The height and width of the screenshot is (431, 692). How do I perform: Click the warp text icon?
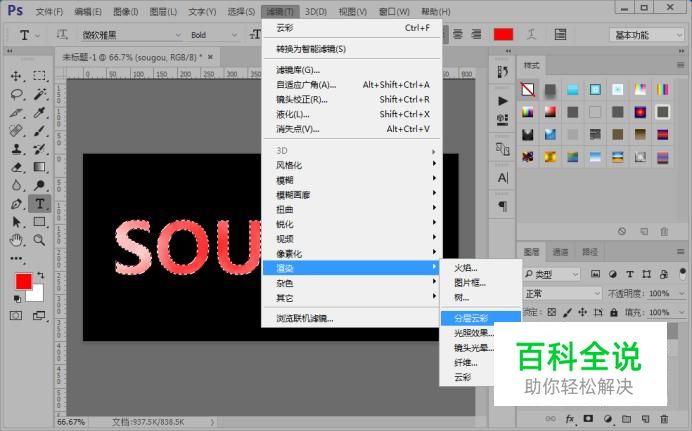click(x=532, y=34)
